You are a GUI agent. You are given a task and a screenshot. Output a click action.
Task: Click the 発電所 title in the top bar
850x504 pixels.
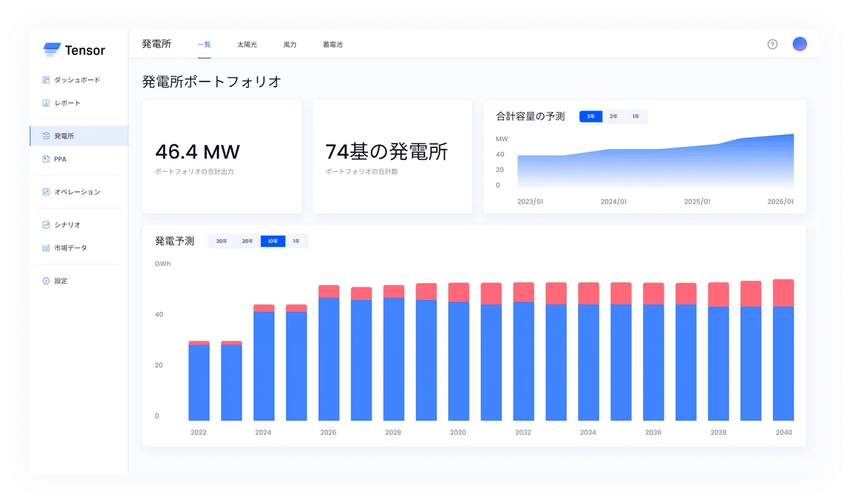157,44
